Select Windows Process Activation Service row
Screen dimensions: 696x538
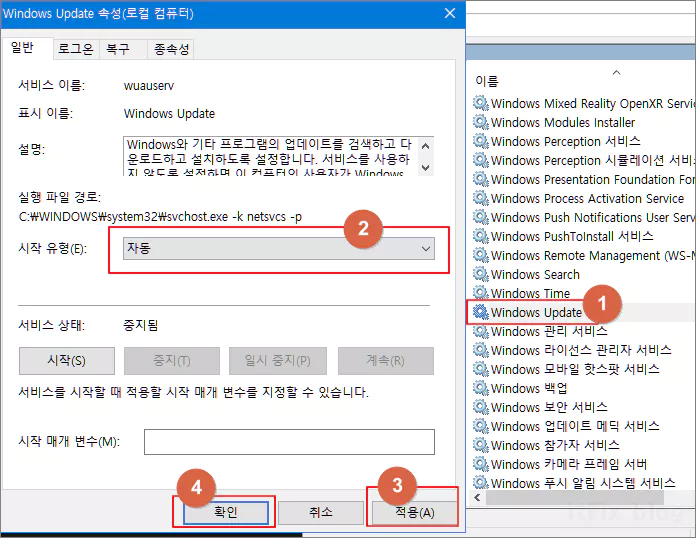(x=587, y=198)
